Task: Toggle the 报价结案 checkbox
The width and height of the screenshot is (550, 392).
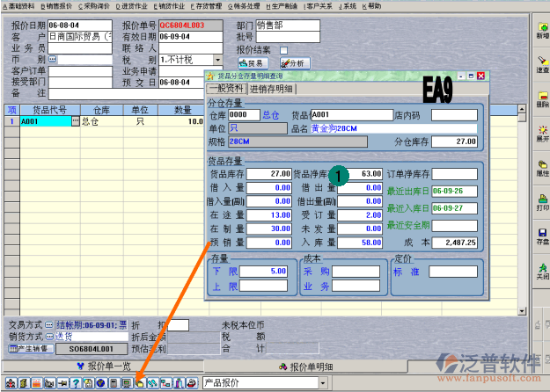Action: [283, 50]
